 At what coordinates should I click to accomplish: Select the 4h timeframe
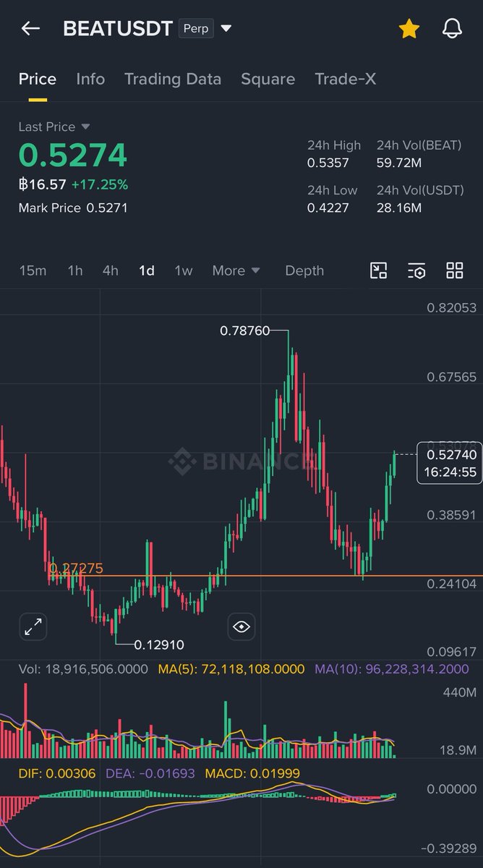(x=111, y=271)
